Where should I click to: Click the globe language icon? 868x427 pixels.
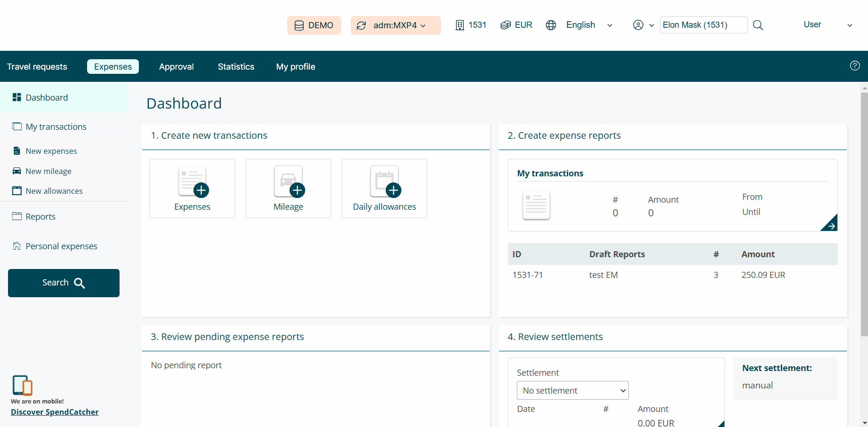point(550,25)
